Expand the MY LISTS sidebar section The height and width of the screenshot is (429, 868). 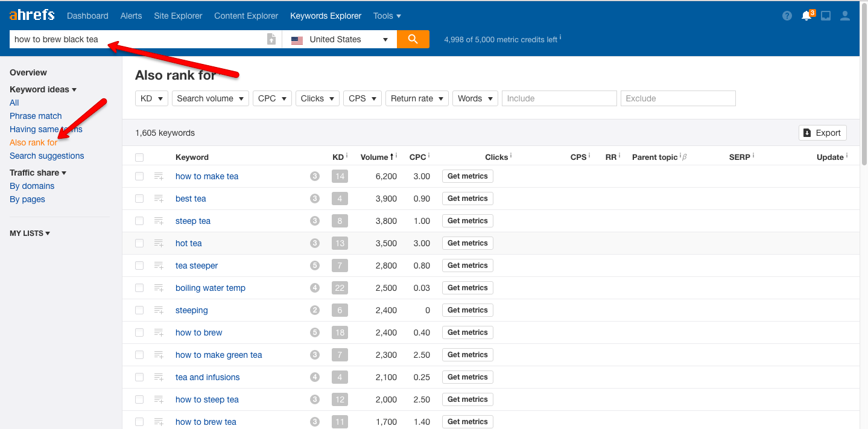pyautogui.click(x=30, y=233)
